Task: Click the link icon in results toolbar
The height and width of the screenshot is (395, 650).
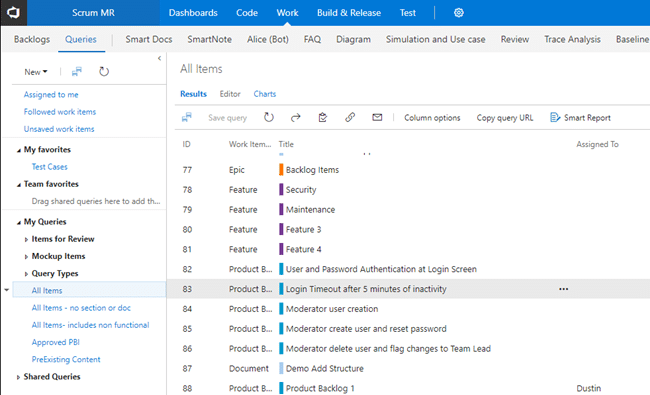Action: point(350,118)
